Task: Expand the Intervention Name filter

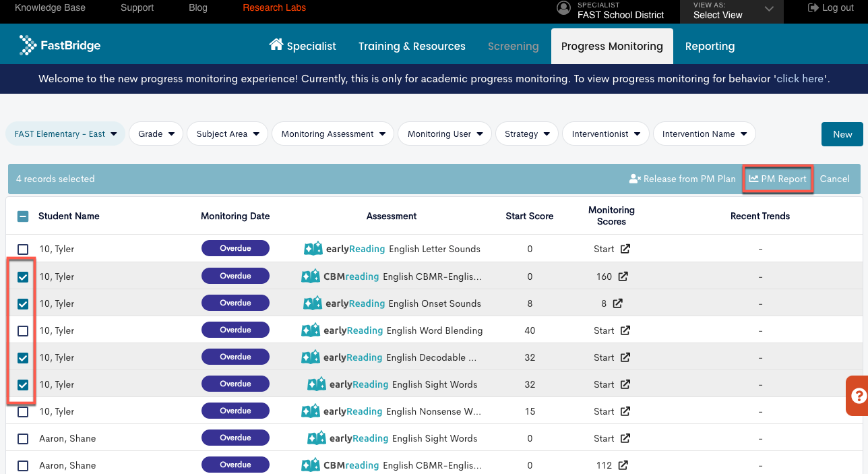Action: [x=704, y=134]
